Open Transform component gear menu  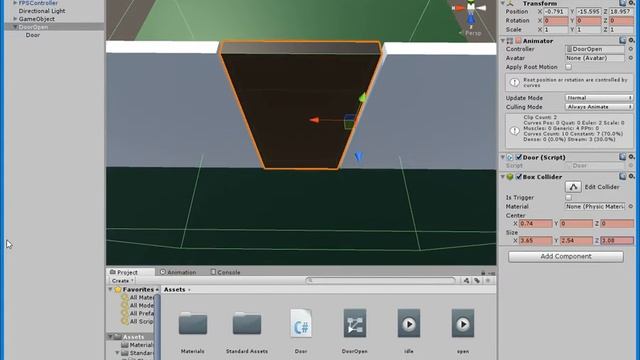631,3
